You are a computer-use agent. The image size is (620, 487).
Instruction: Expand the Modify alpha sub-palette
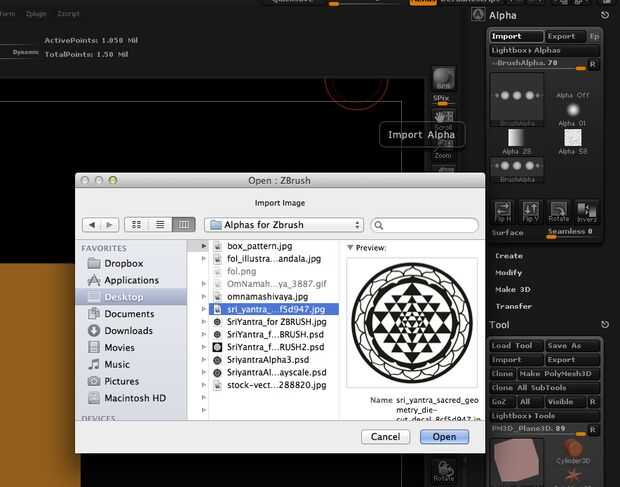[x=508, y=273]
